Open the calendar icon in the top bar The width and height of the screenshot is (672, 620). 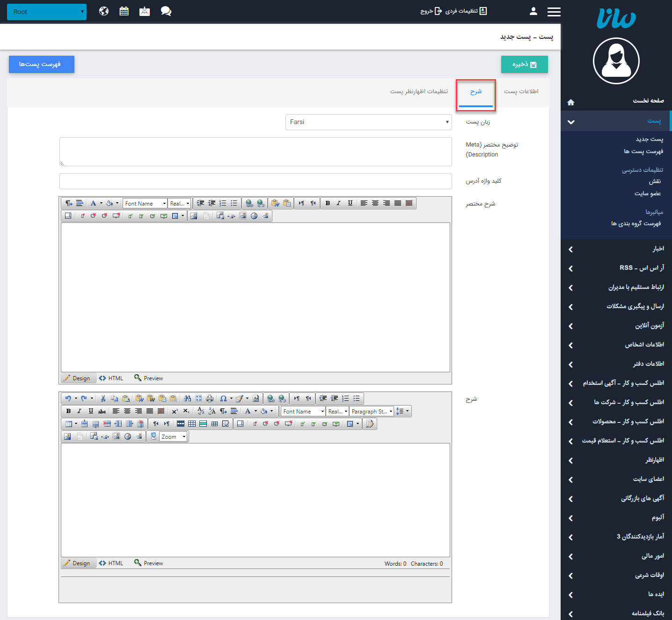(x=124, y=11)
